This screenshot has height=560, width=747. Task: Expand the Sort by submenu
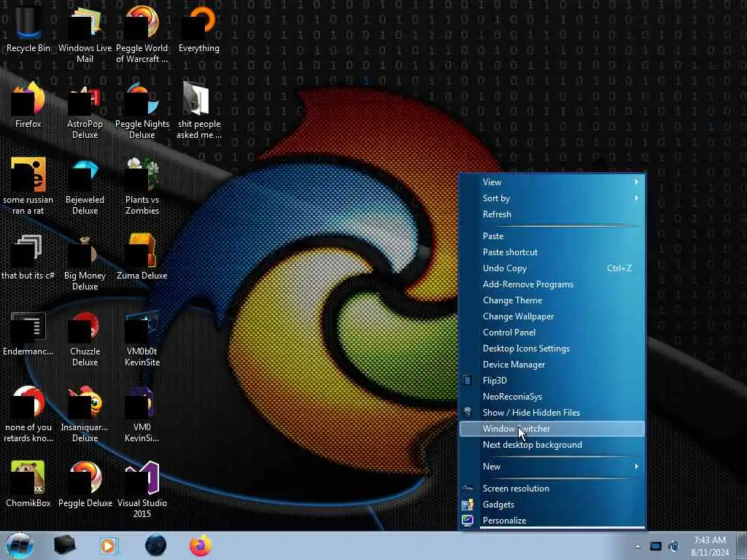[x=552, y=198]
